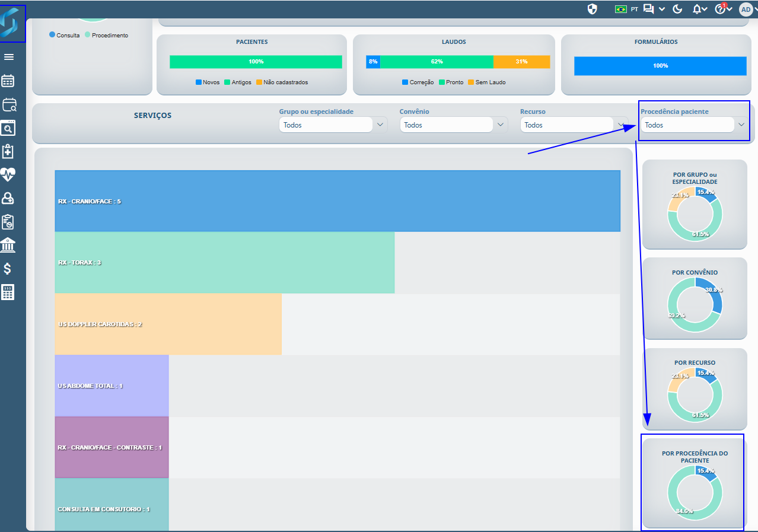758x532 pixels.
Task: Click the calendar agenda sidebar icon
Action: (x=9, y=81)
